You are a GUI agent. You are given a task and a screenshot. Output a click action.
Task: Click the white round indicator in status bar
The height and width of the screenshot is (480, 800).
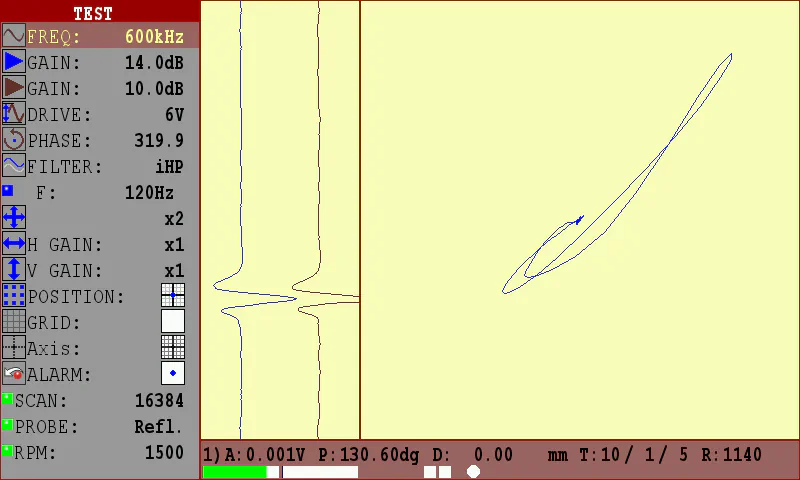(473, 472)
